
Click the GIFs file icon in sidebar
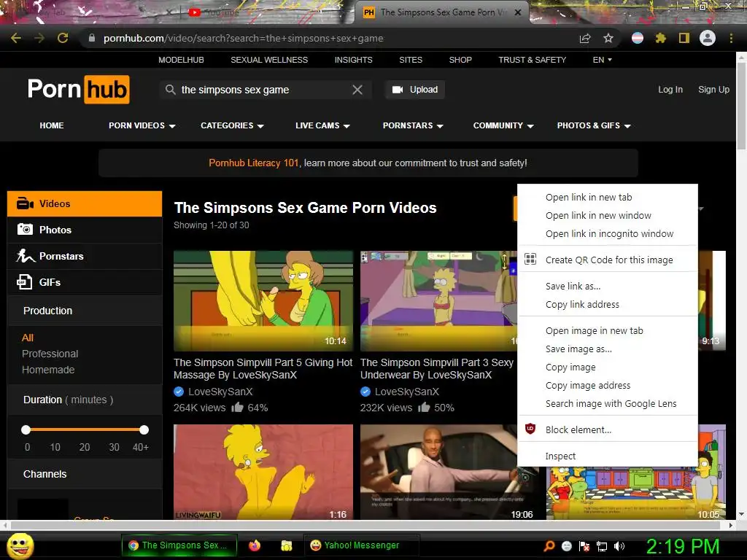coord(24,282)
